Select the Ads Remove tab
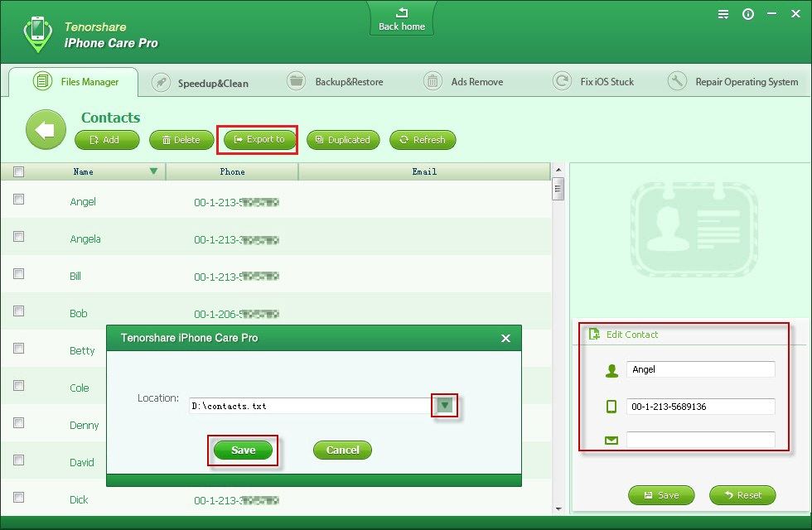This screenshot has height=530, width=812. (463, 82)
